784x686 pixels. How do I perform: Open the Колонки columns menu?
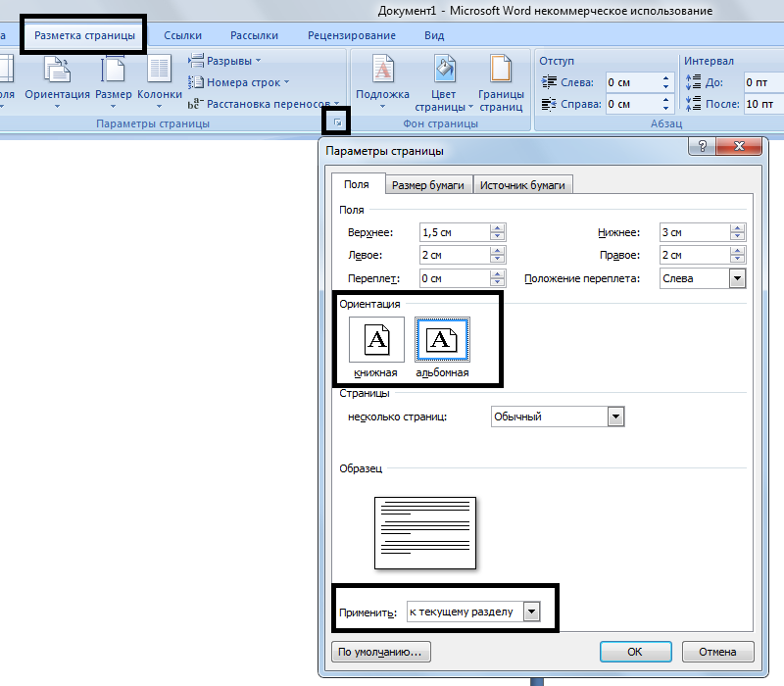[160, 82]
